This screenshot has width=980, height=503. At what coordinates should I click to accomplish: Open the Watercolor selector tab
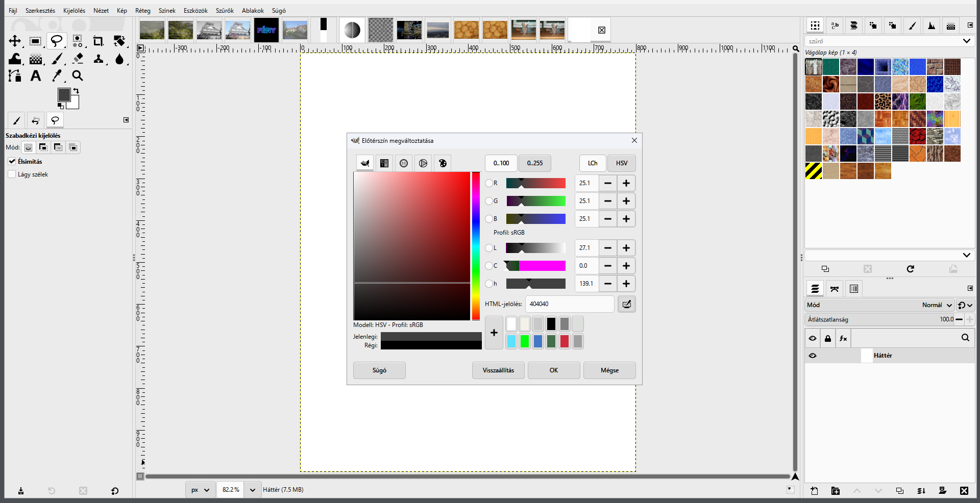(x=404, y=163)
